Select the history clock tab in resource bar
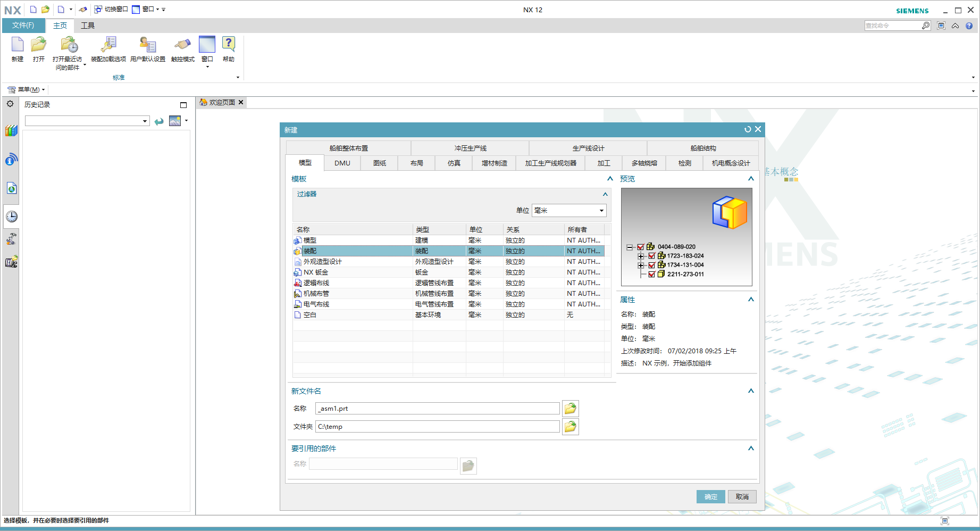Image resolution: width=980 pixels, height=531 pixels. pyautogui.click(x=11, y=216)
